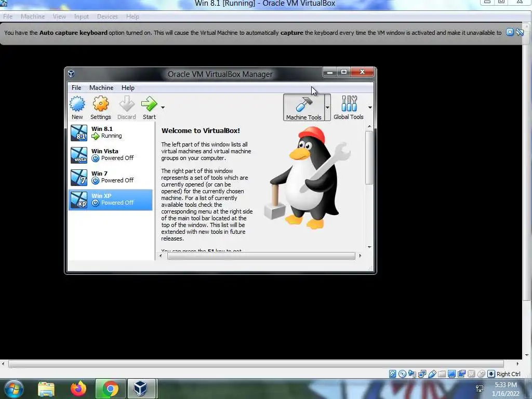Click the welcome pane scroll right arrow

point(360,256)
